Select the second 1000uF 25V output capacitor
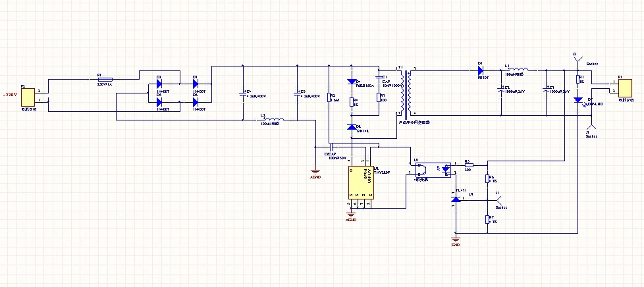This screenshot has width=644, height=287. (547, 89)
